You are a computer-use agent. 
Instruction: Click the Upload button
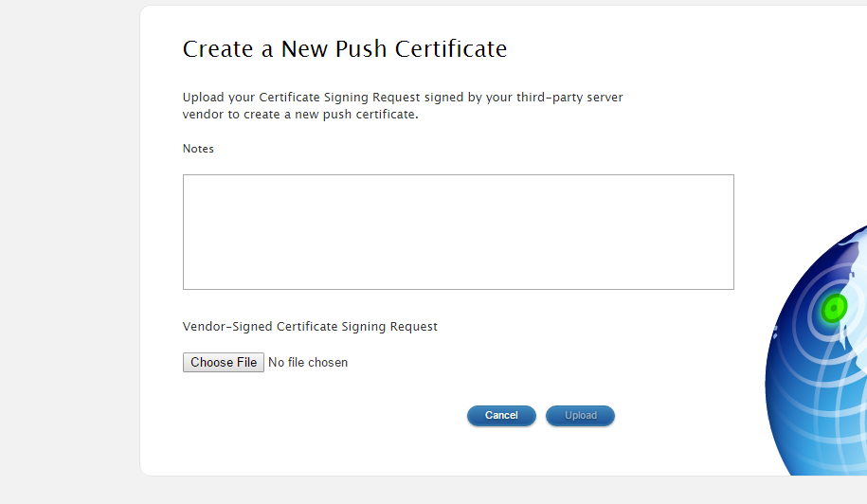click(x=581, y=416)
